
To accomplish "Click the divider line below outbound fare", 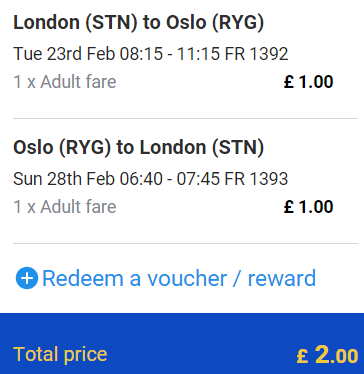I will [x=185, y=118].
